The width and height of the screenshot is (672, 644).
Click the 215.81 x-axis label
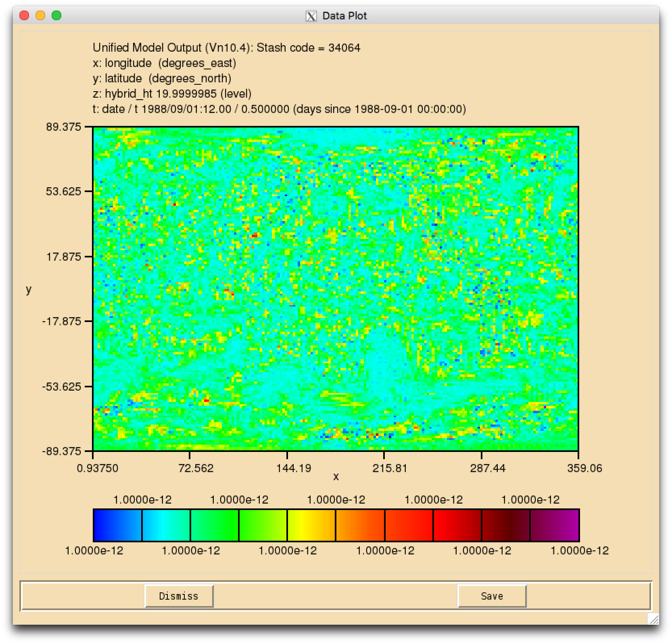coord(390,468)
